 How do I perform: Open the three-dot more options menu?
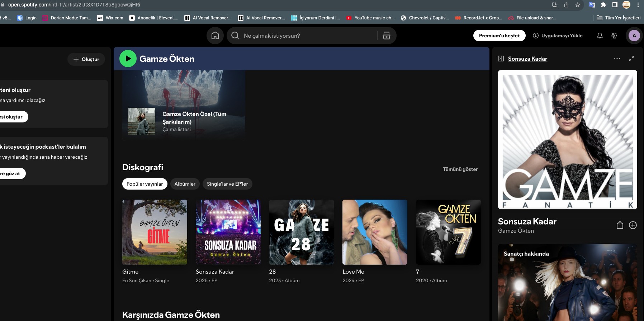[617, 59]
